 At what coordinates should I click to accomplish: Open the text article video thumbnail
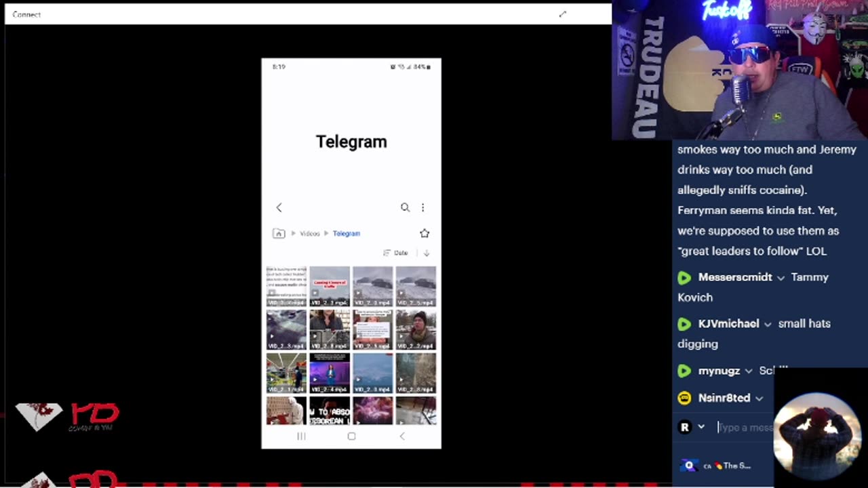click(286, 286)
